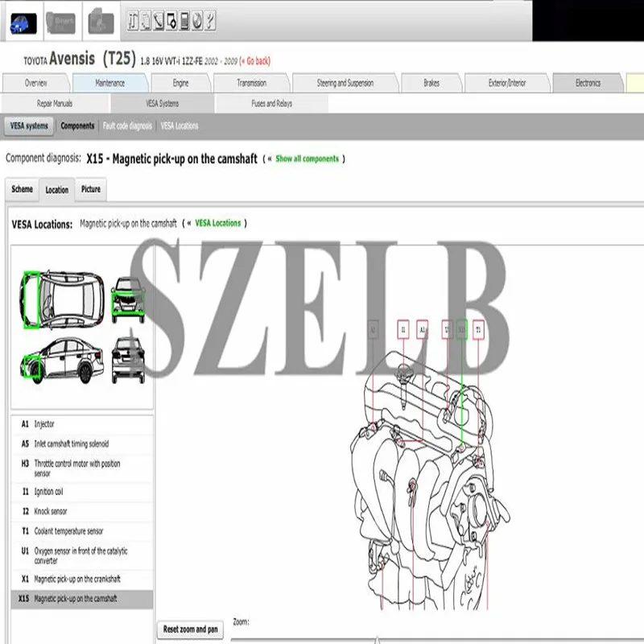Screen dimensions: 644x644
Task: Open the Fuses and Relays sub-tab
Action: (x=271, y=104)
